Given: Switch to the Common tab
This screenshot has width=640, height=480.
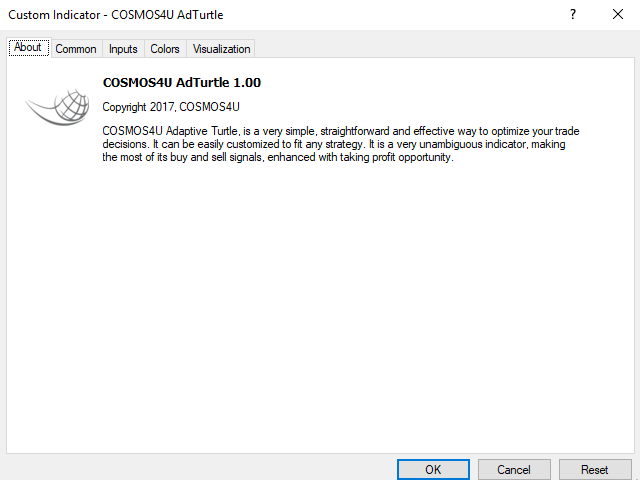Looking at the screenshot, I should pos(76,49).
